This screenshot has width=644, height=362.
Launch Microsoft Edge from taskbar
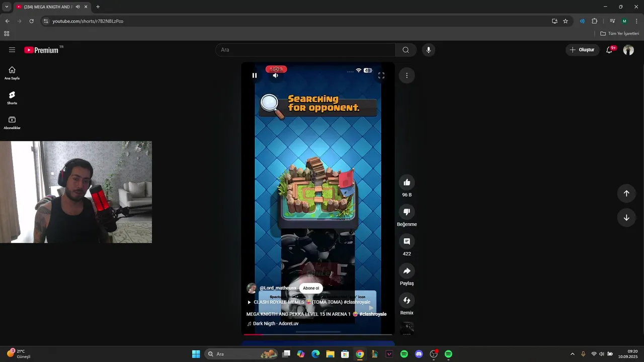point(315,354)
